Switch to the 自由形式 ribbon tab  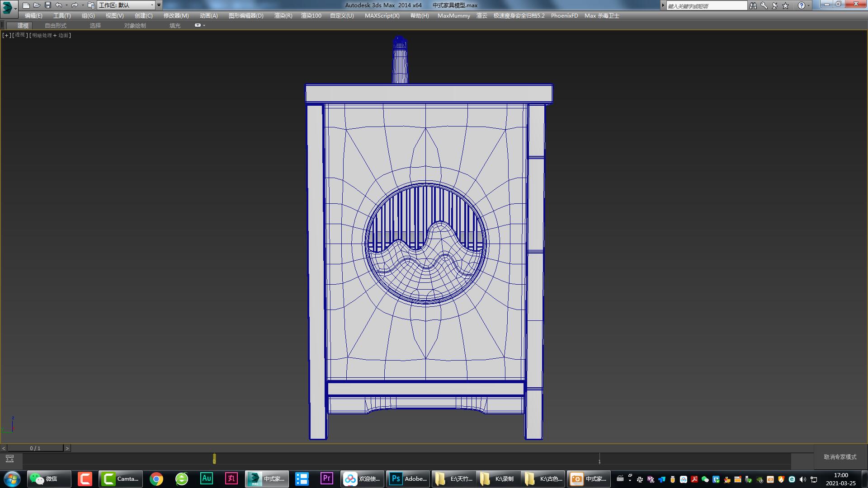click(56, 26)
